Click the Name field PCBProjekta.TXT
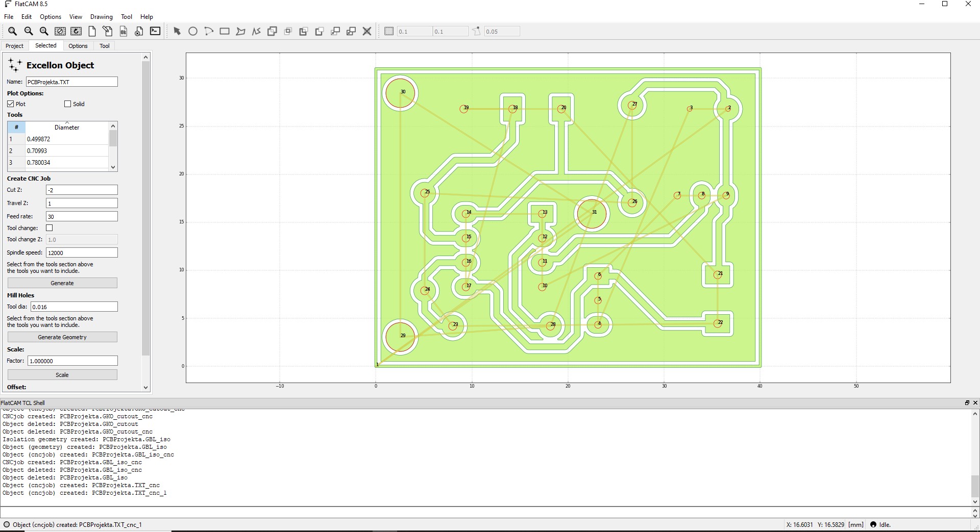Viewport: 980px width, 532px height. pos(72,82)
